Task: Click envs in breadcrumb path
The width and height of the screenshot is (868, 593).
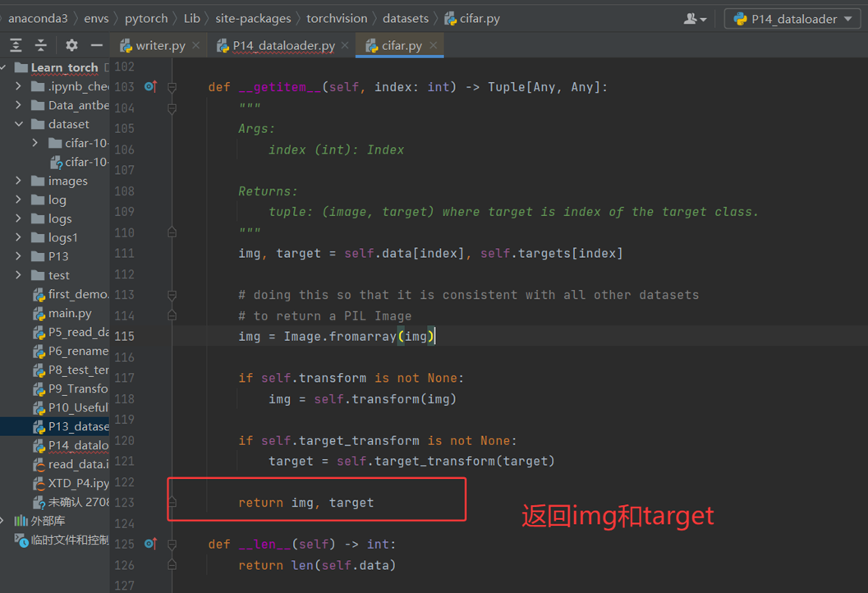Action: 96,18
